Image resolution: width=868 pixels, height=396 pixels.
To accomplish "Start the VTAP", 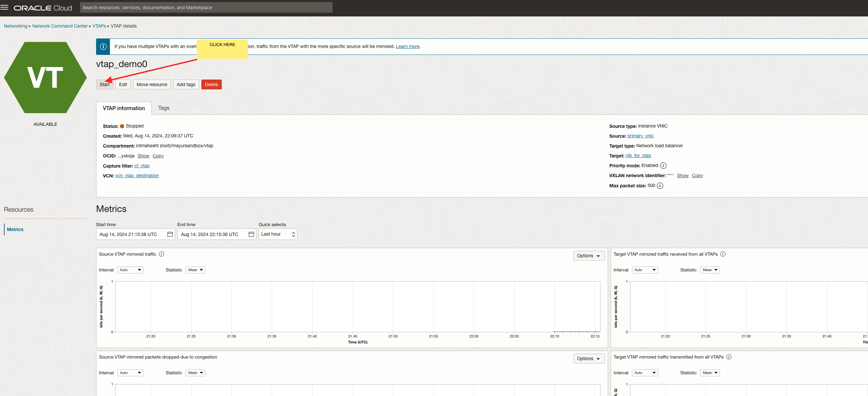I will click(104, 84).
